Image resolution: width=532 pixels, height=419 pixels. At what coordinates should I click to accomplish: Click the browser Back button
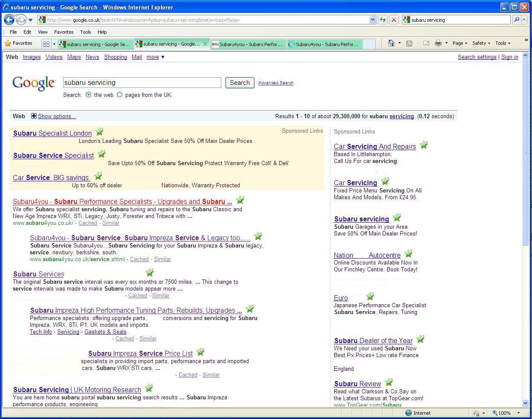(x=9, y=20)
